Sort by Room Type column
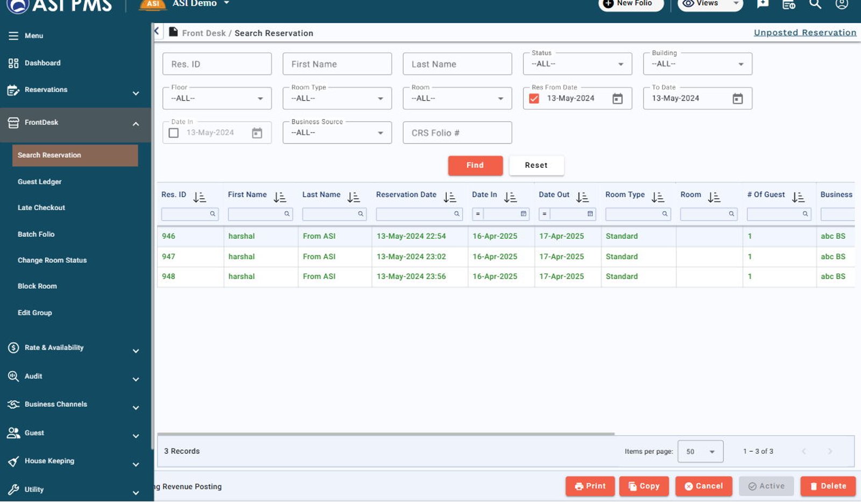The height and width of the screenshot is (504, 861). coord(658,197)
